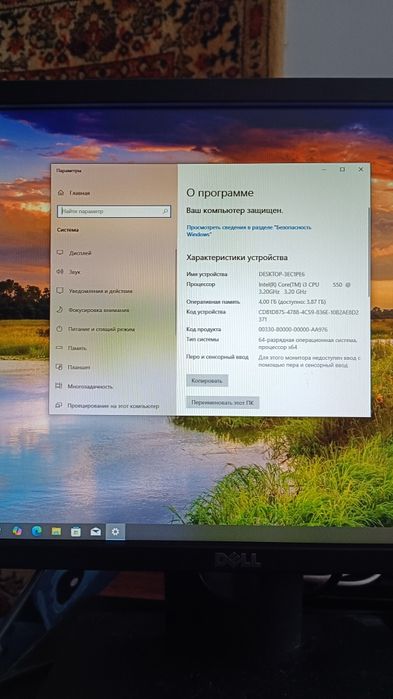Select the Планшет sidebar item
Image resolution: width=393 pixels, height=699 pixels.
pos(74,367)
